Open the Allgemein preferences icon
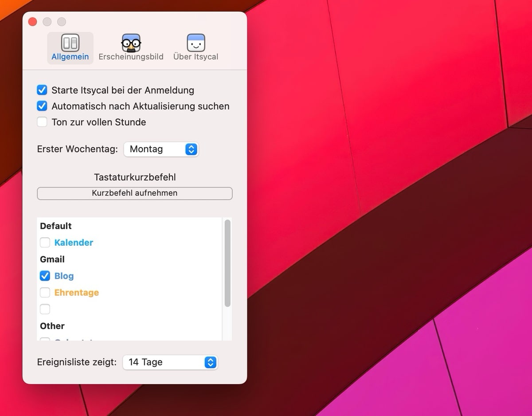The image size is (532, 416). point(70,43)
